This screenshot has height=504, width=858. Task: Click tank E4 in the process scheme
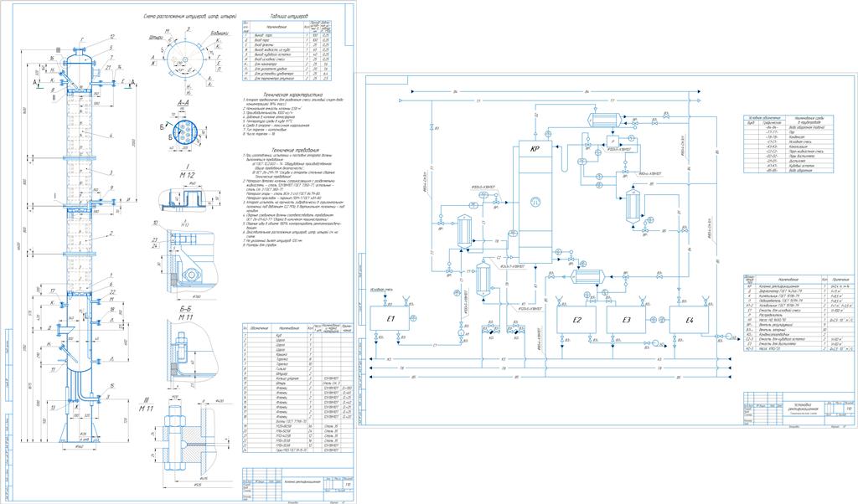[x=689, y=321]
